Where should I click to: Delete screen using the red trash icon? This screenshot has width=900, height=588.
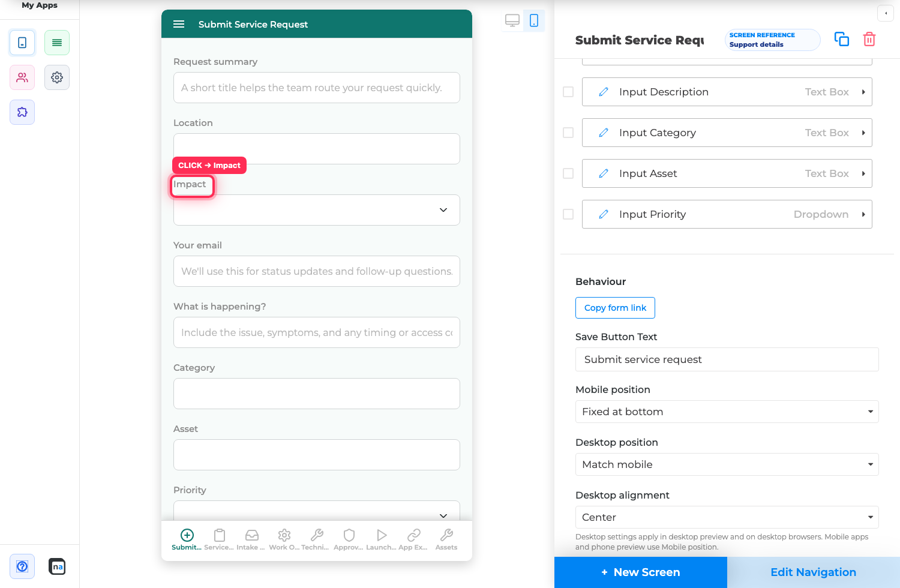(x=869, y=39)
